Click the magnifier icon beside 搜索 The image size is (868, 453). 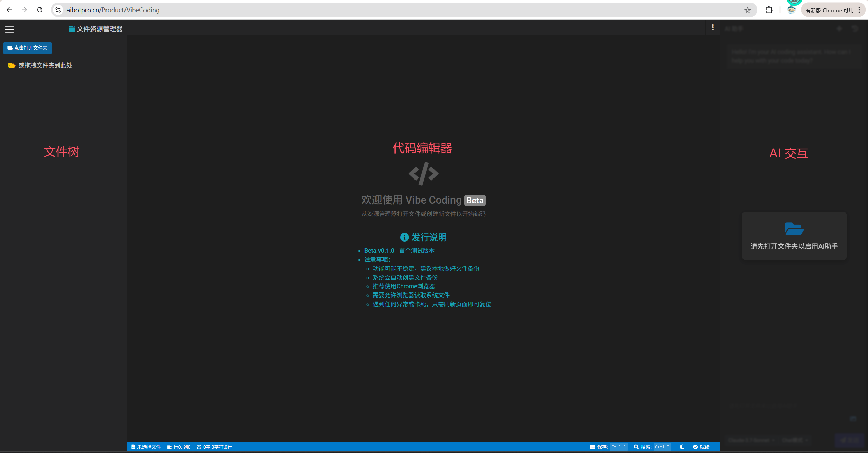coord(636,447)
